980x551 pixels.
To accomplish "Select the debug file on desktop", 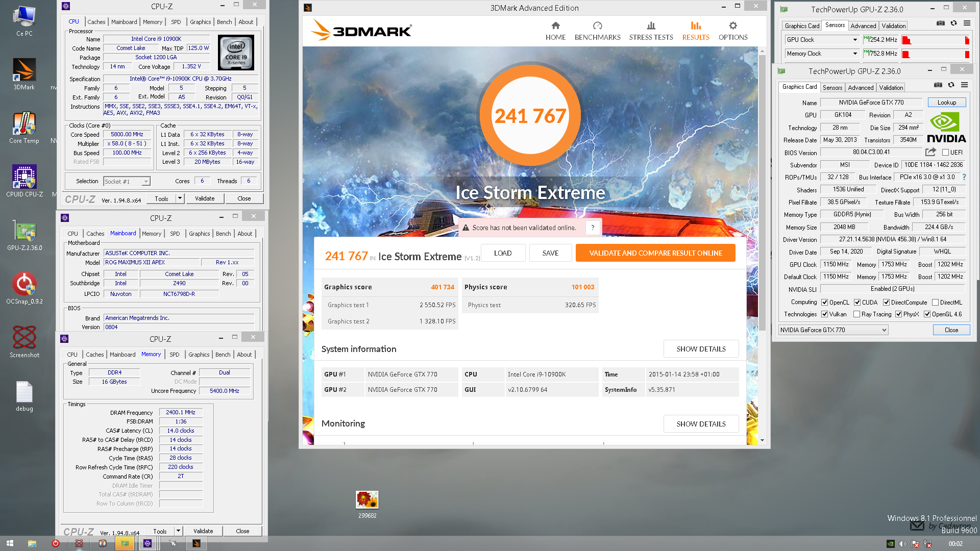I will tap(24, 396).
